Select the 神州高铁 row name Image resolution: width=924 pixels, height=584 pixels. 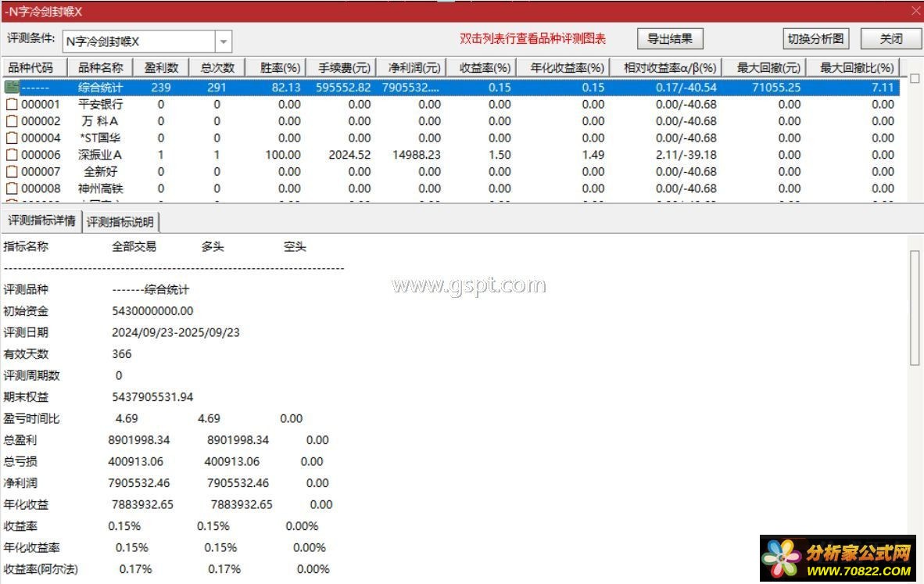point(100,188)
